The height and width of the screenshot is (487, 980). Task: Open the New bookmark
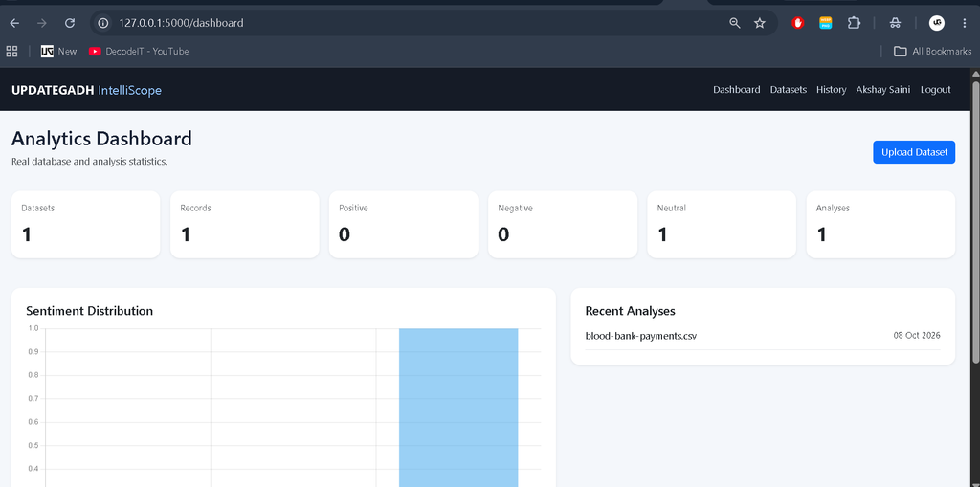tap(58, 52)
